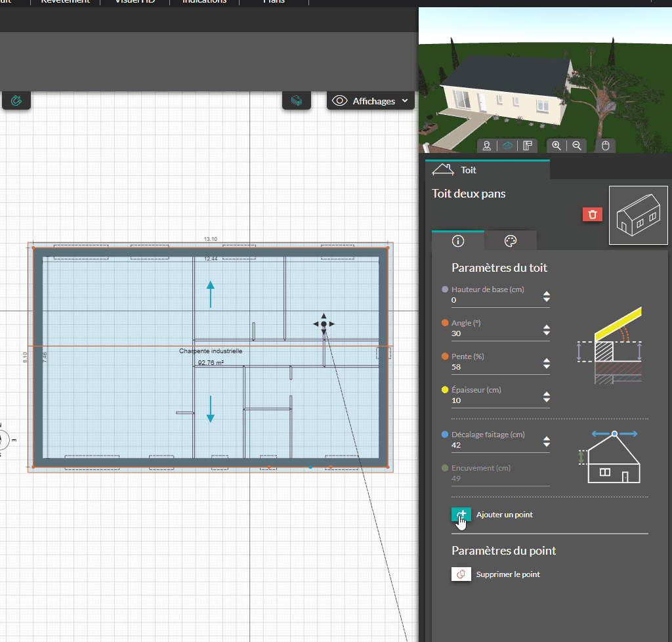The height and width of the screenshot is (642, 672).
Task: Open the palette appearance tab
Action: pos(511,241)
